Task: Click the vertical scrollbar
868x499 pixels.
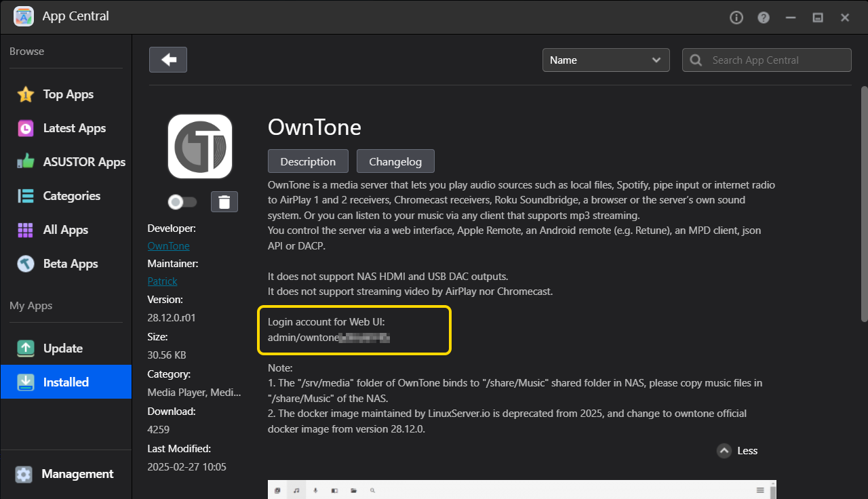Action: click(864, 203)
